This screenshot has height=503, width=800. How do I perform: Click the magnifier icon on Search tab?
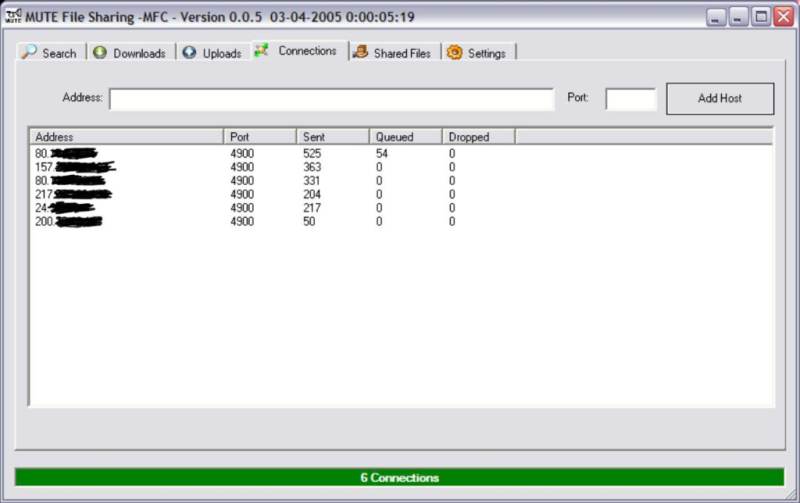[x=29, y=52]
